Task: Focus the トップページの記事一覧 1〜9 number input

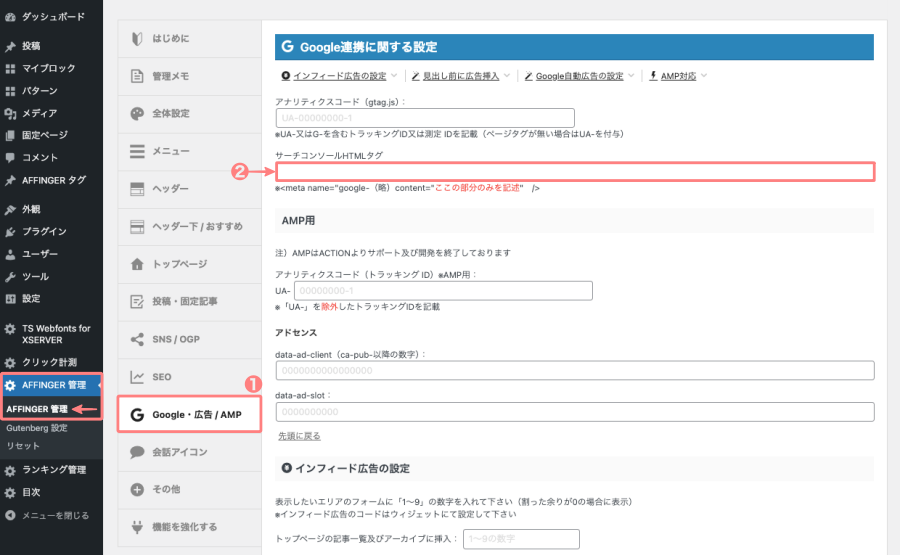Action: coord(521,539)
